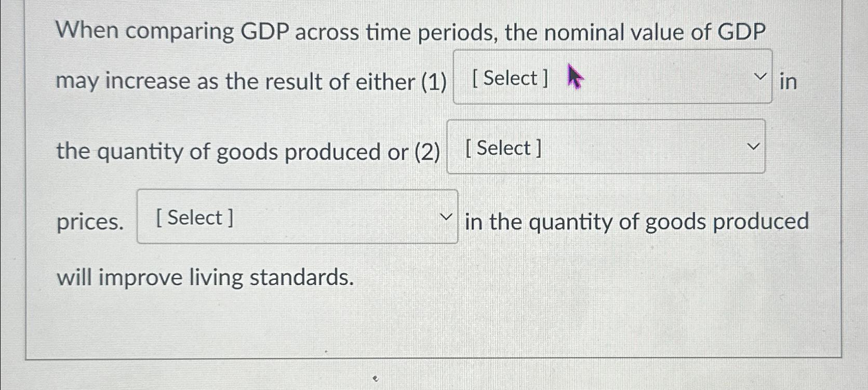Image resolution: width=868 pixels, height=390 pixels.
Task: Expand the chevron on the third dropdown
Action: pyautogui.click(x=447, y=217)
